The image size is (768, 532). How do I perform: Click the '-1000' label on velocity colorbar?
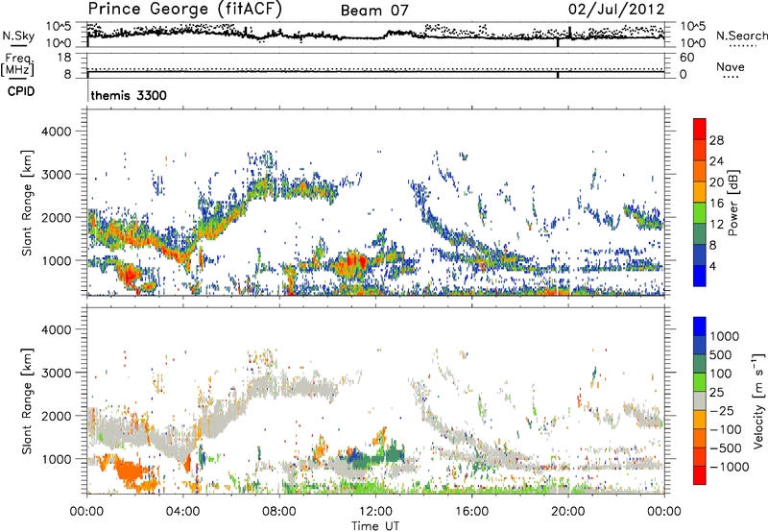click(x=729, y=467)
